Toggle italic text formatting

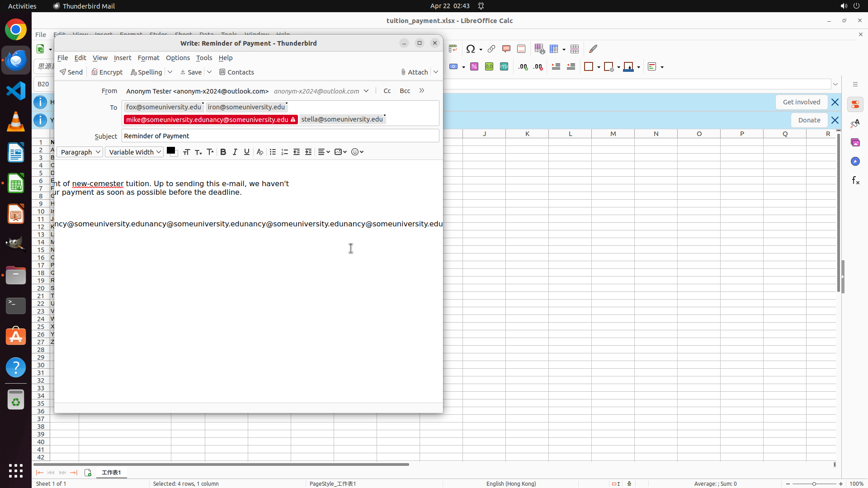[235, 152]
